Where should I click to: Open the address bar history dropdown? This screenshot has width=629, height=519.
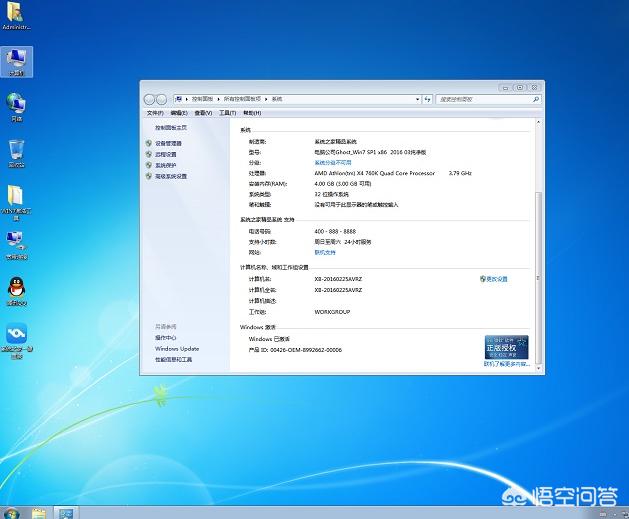[418, 99]
